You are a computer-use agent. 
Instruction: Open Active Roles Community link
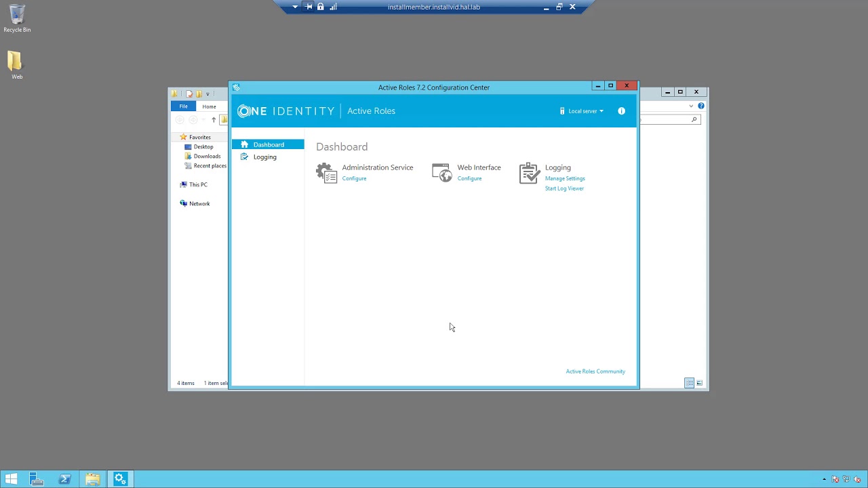point(595,371)
